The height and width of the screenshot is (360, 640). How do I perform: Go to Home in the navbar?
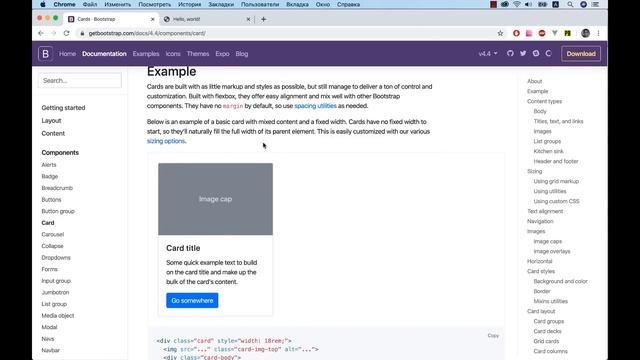[67, 53]
